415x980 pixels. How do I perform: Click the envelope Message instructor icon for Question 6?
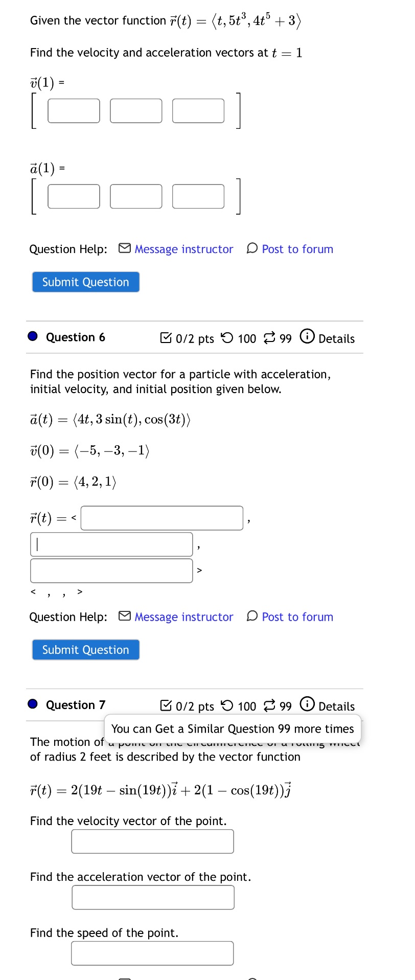[124, 617]
